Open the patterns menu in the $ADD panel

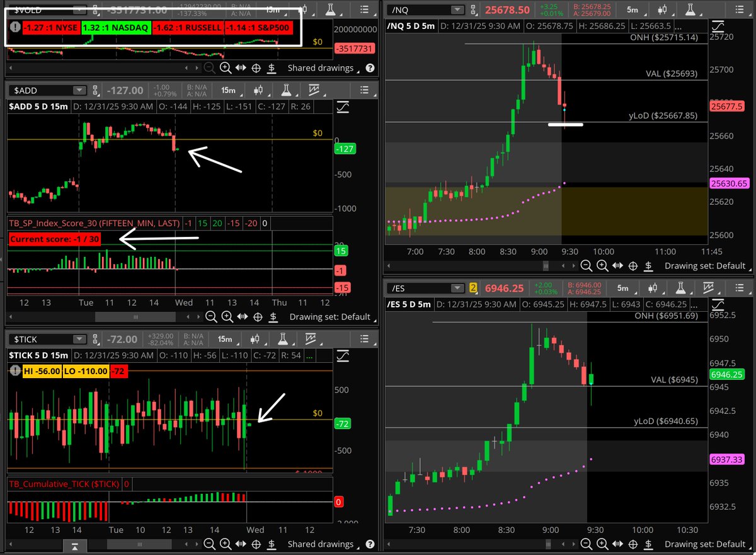click(315, 91)
